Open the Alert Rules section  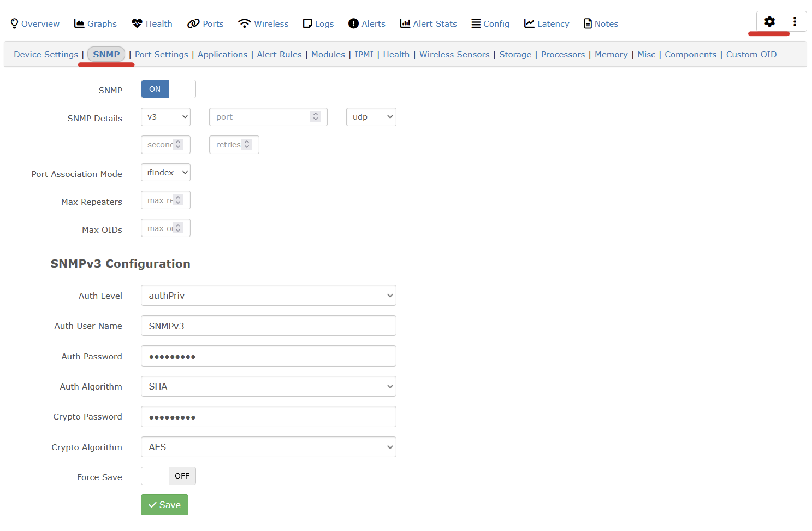(279, 55)
